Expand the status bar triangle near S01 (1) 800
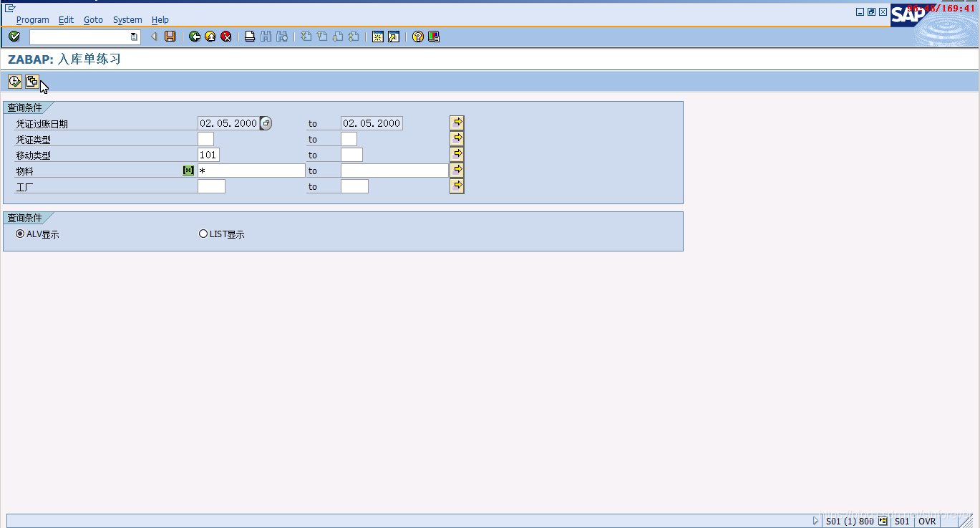Image resolution: width=980 pixels, height=528 pixels. 816,521
